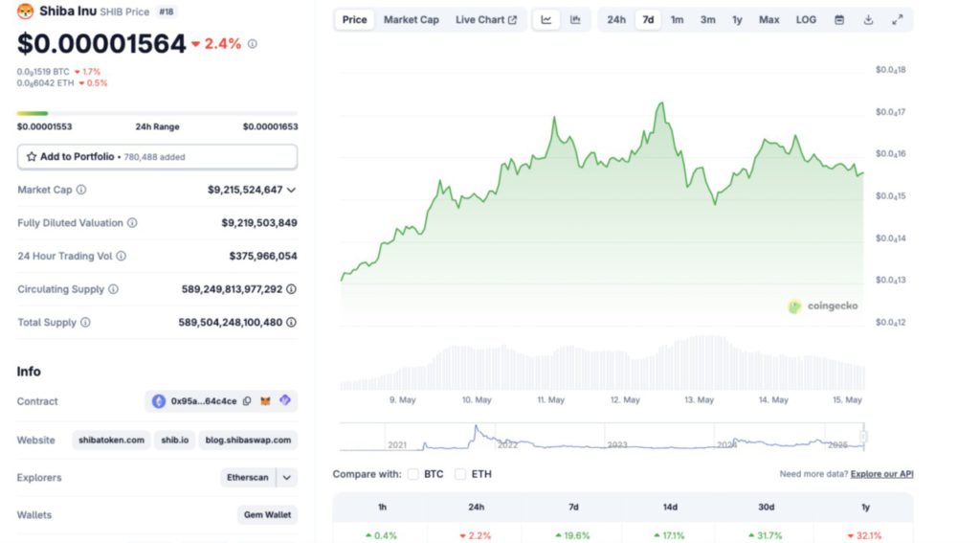Open blog.shibaswap.com website link
This screenshot has width=980, height=543.
click(248, 440)
